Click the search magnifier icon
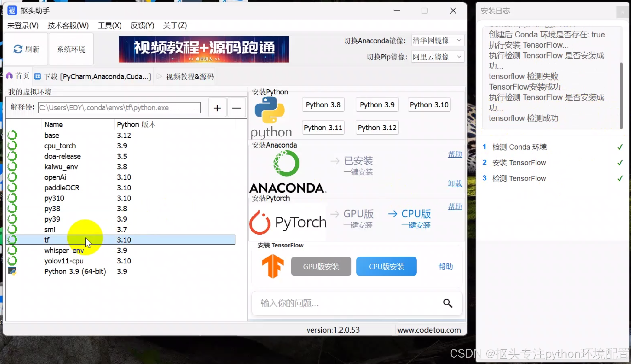 tap(448, 303)
